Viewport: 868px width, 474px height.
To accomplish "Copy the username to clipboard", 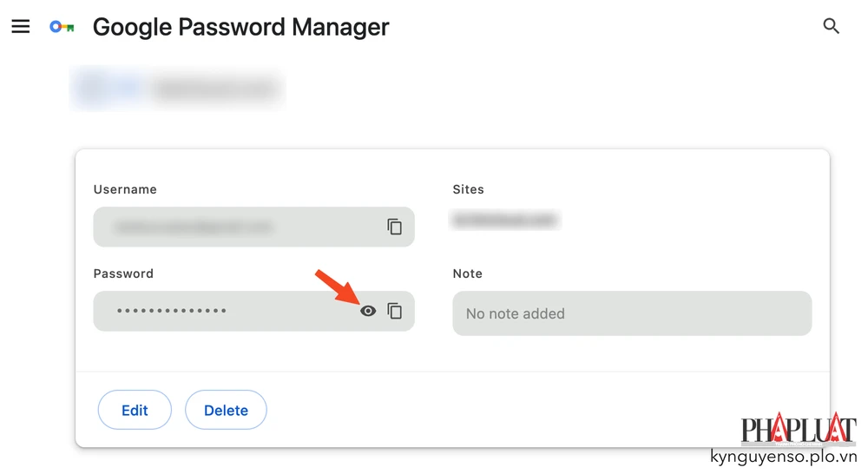I will click(x=395, y=227).
